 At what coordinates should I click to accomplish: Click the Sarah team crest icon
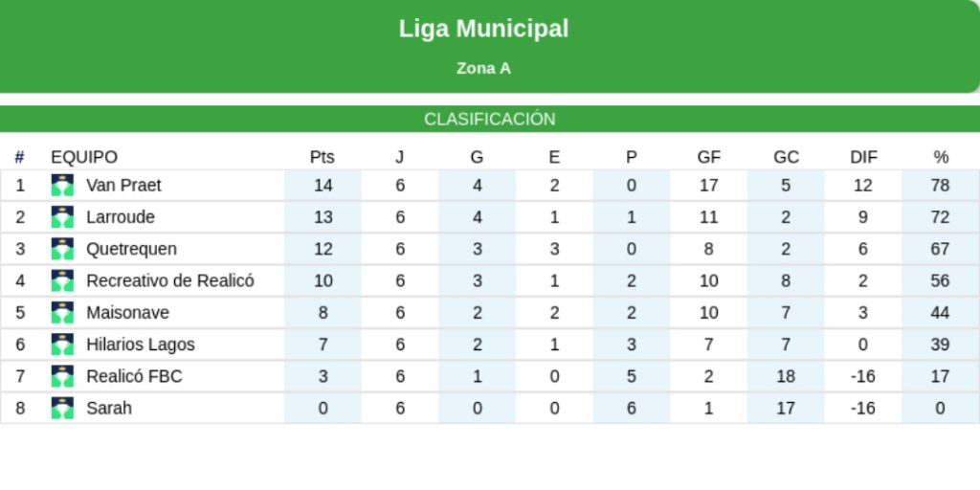click(62, 409)
